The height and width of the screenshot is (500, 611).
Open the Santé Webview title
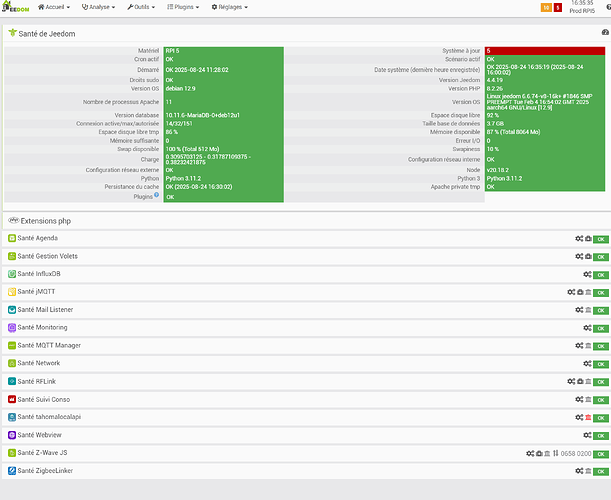39,435
